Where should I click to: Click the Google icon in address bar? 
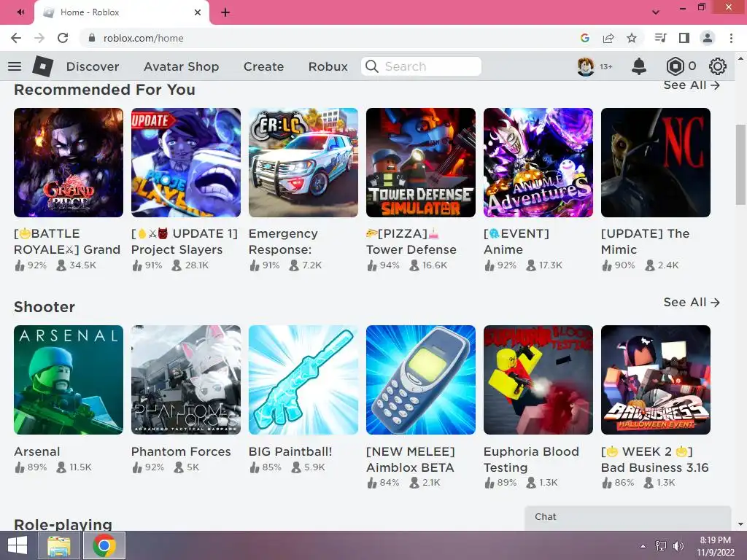tap(585, 38)
